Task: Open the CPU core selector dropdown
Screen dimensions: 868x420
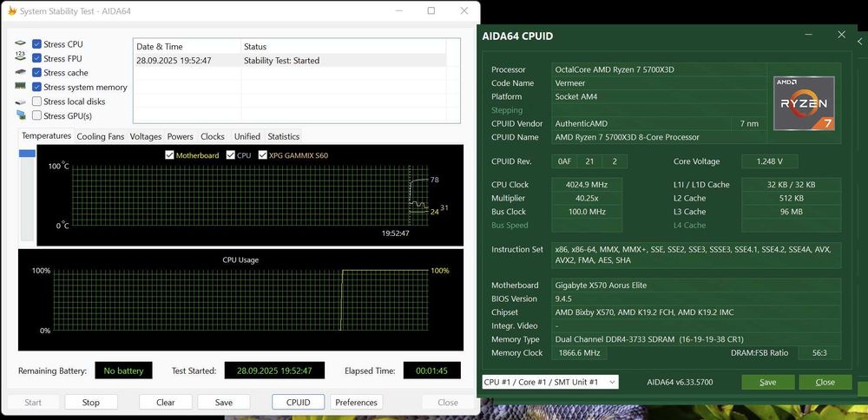Action: (x=549, y=382)
